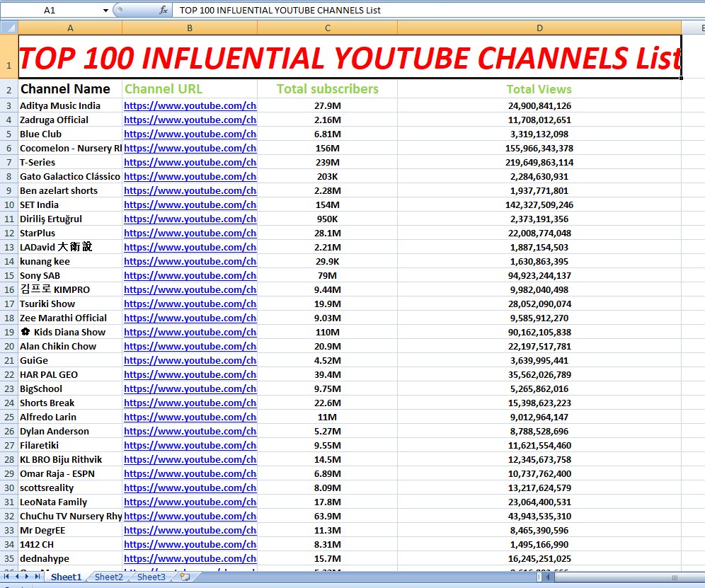The width and height of the screenshot is (705, 588).
Task: Select views value 155,966,343,378
Action: [539, 149]
